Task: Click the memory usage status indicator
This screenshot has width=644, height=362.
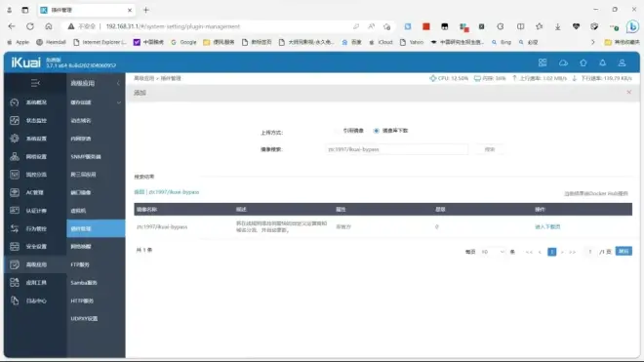Action: pyautogui.click(x=490, y=78)
